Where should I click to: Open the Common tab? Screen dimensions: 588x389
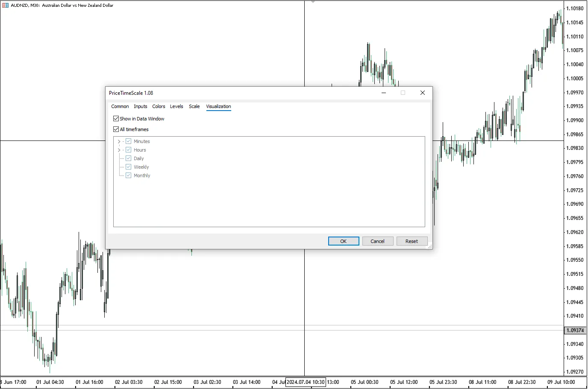point(120,107)
